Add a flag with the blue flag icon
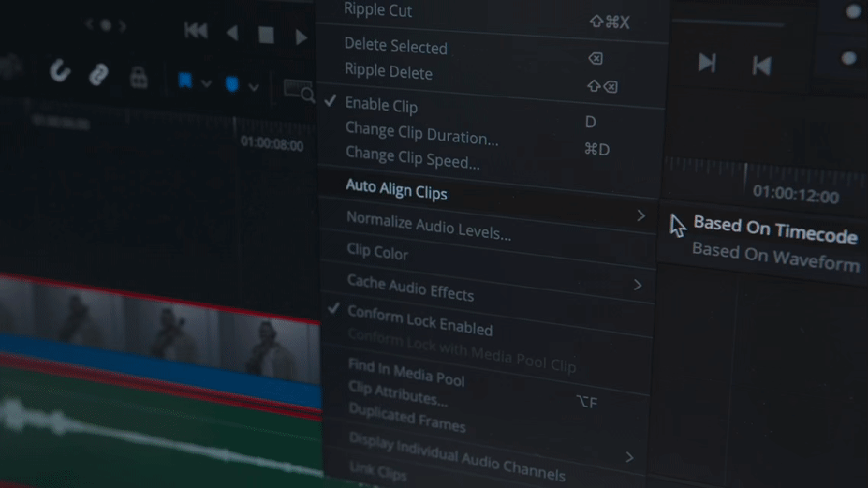The height and width of the screenshot is (488, 868). pyautogui.click(x=185, y=80)
